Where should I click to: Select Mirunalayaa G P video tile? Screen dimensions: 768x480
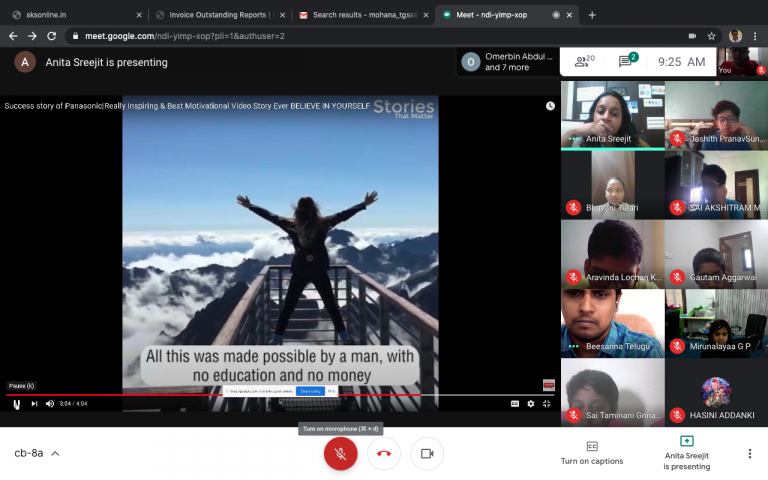pos(716,323)
